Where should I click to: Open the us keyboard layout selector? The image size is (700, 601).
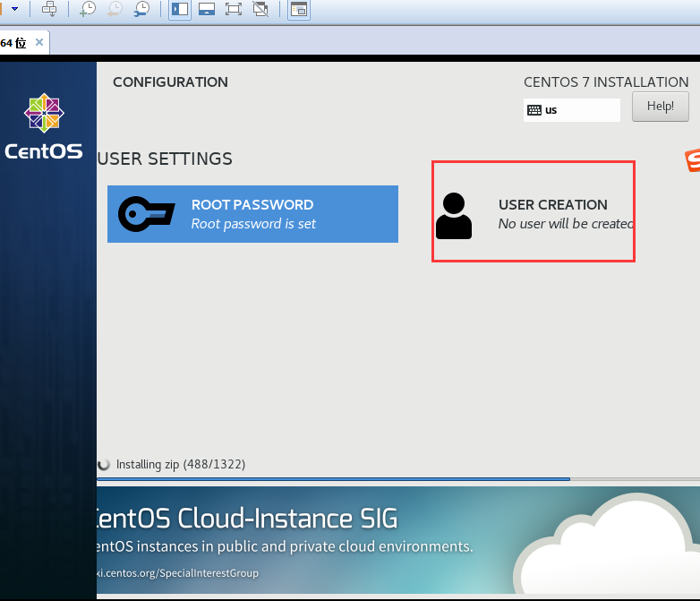[572, 110]
